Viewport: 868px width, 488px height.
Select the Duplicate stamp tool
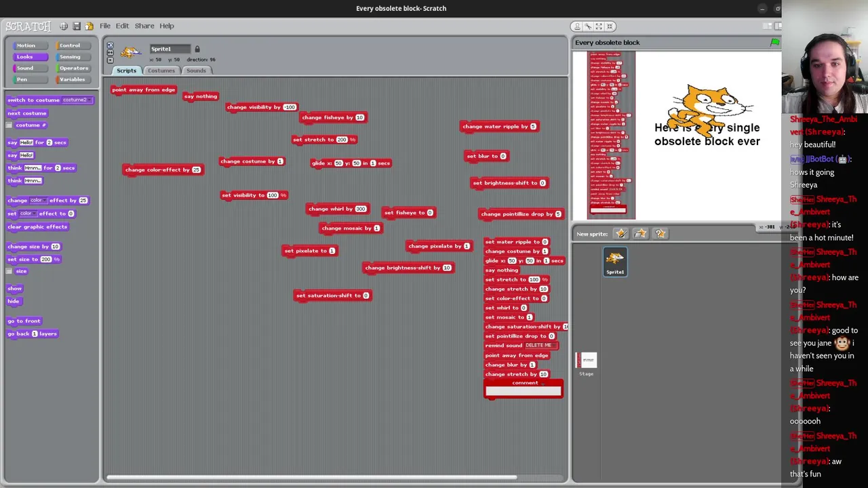tap(577, 26)
